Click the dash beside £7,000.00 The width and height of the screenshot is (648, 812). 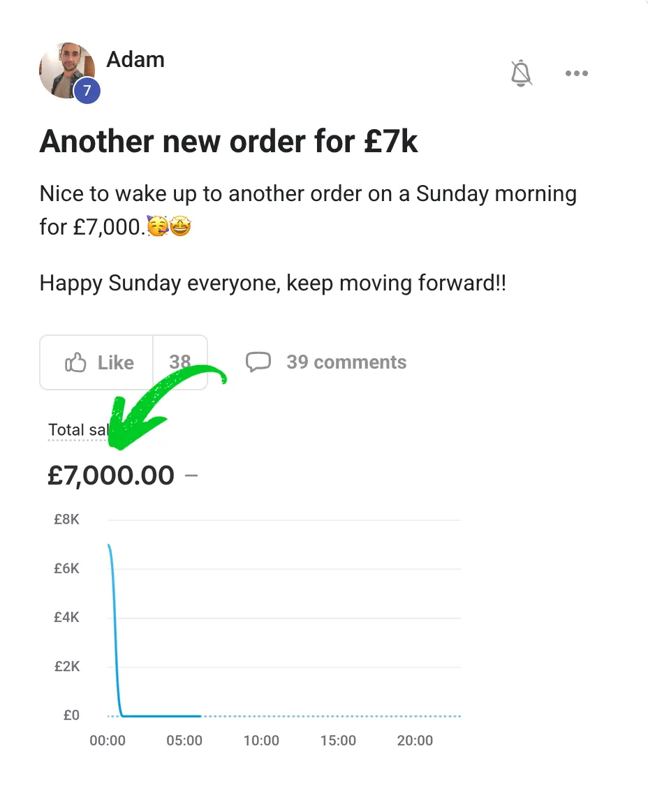pyautogui.click(x=191, y=475)
